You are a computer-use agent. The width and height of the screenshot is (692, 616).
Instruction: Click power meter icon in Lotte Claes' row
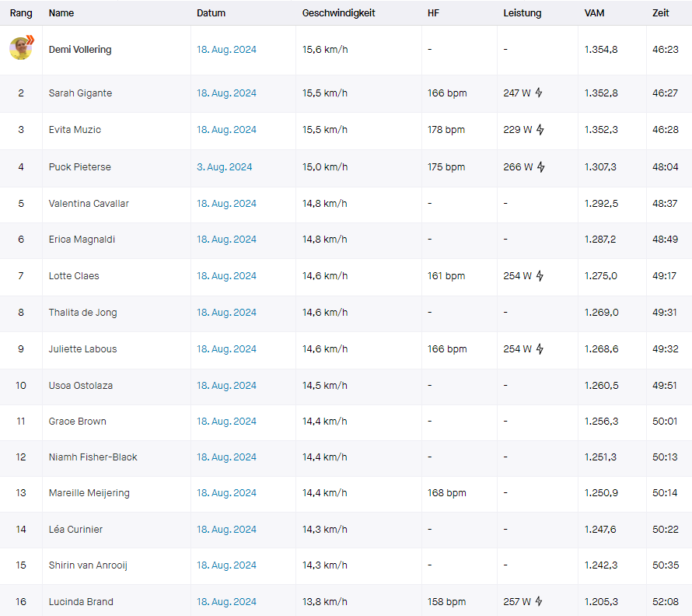pos(540,276)
